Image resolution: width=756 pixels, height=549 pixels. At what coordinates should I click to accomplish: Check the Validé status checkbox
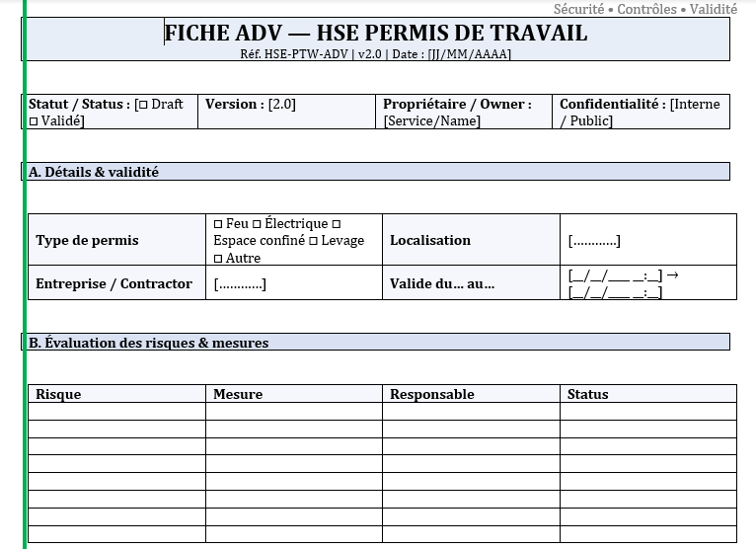click(34, 121)
